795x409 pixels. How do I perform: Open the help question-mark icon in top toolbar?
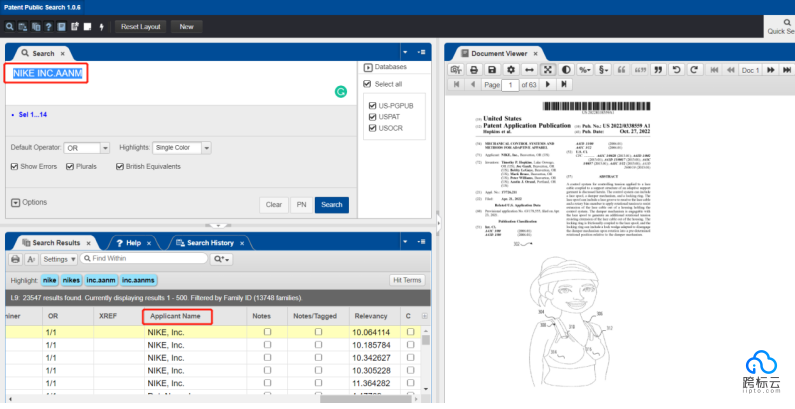coord(49,27)
